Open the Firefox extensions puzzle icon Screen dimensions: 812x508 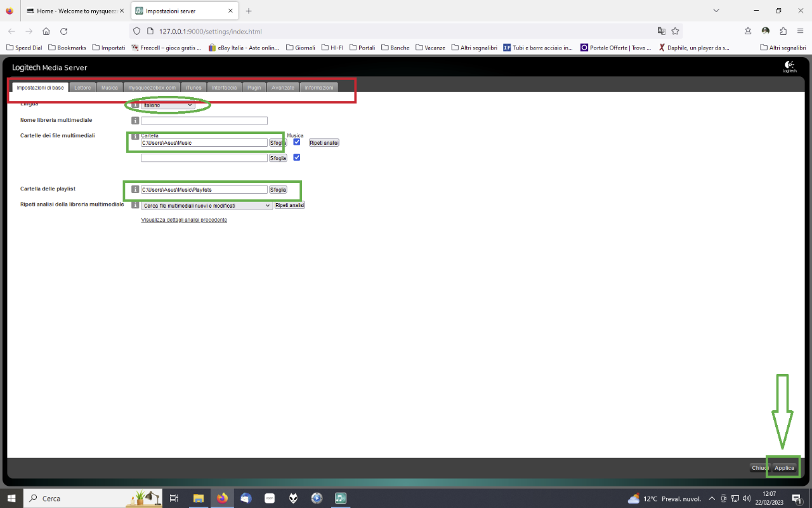(783, 31)
